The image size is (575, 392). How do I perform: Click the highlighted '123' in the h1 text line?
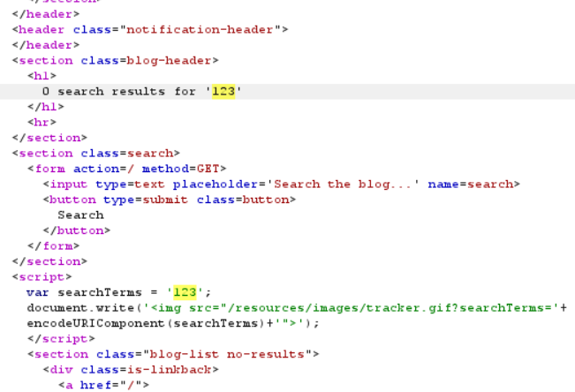[223, 91]
